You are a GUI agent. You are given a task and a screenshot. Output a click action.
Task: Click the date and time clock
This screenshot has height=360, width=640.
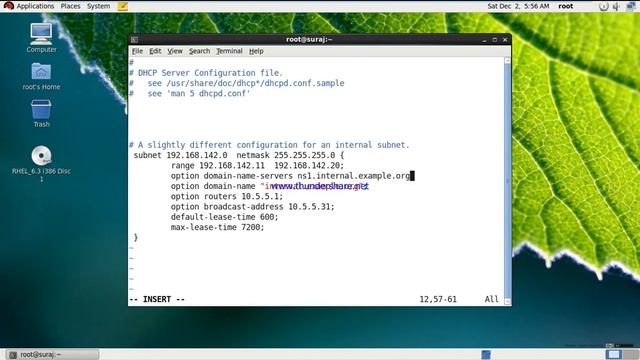[x=518, y=6]
